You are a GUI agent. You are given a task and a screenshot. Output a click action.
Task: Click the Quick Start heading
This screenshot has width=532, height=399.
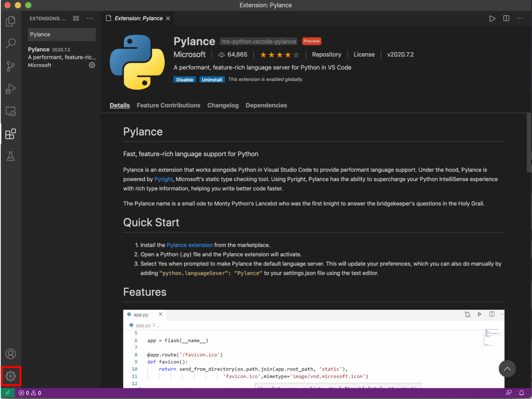pyautogui.click(x=151, y=223)
